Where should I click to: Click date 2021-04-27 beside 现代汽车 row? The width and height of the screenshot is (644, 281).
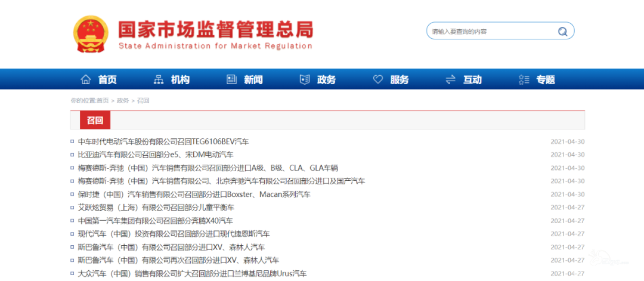coord(568,234)
